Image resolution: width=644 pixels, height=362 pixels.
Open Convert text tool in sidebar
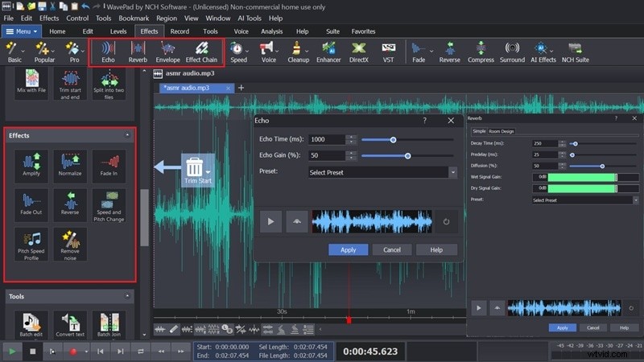pos(70,324)
